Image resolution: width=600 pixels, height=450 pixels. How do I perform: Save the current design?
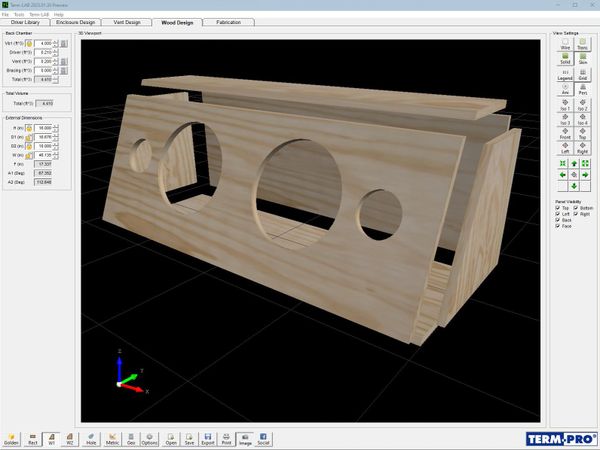189,439
